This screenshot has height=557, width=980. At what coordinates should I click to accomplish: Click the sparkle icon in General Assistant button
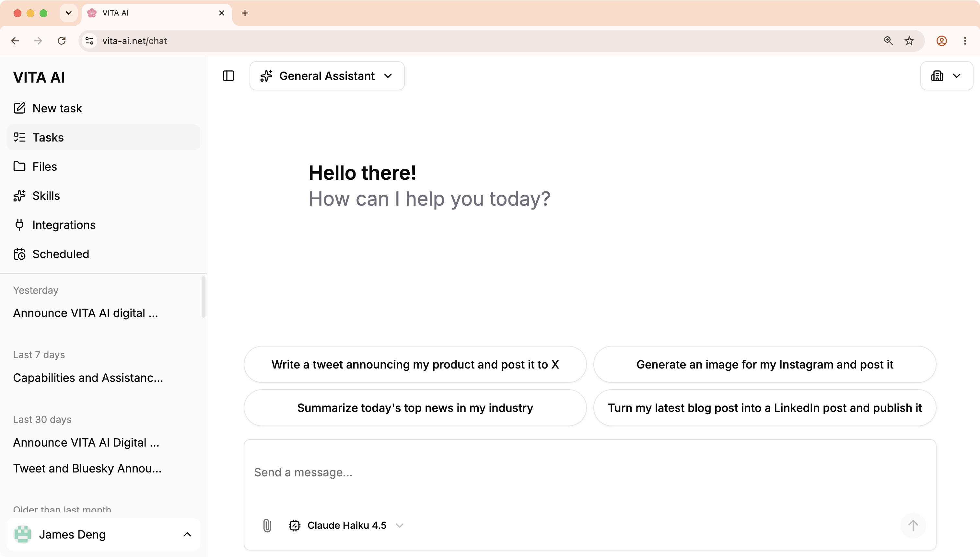coord(266,76)
